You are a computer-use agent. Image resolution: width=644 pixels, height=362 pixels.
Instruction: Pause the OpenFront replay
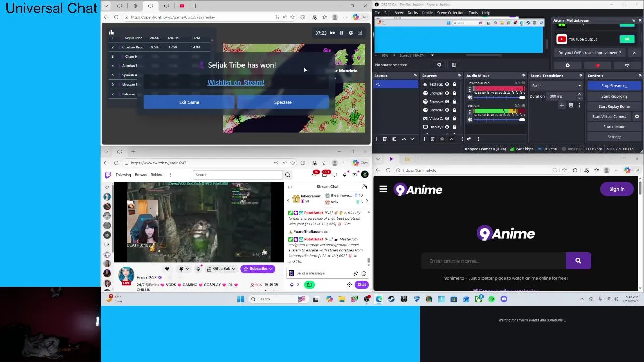click(341, 33)
